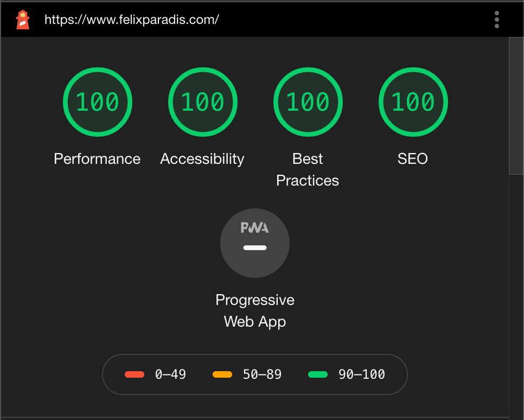Click the Accessibility score gauge circle

point(202,101)
